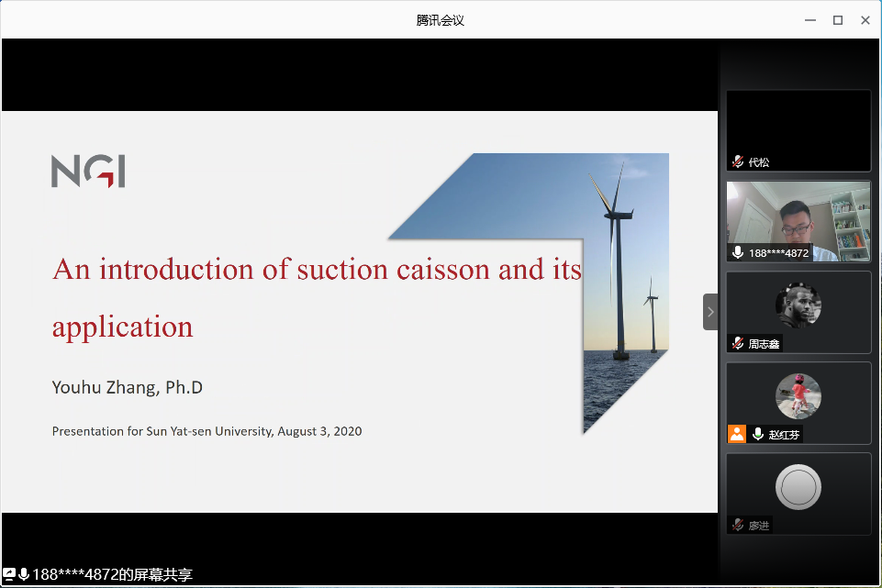The height and width of the screenshot is (588, 882).
Task: Click the orange host badge beside 赵红芬
Action: 737,434
